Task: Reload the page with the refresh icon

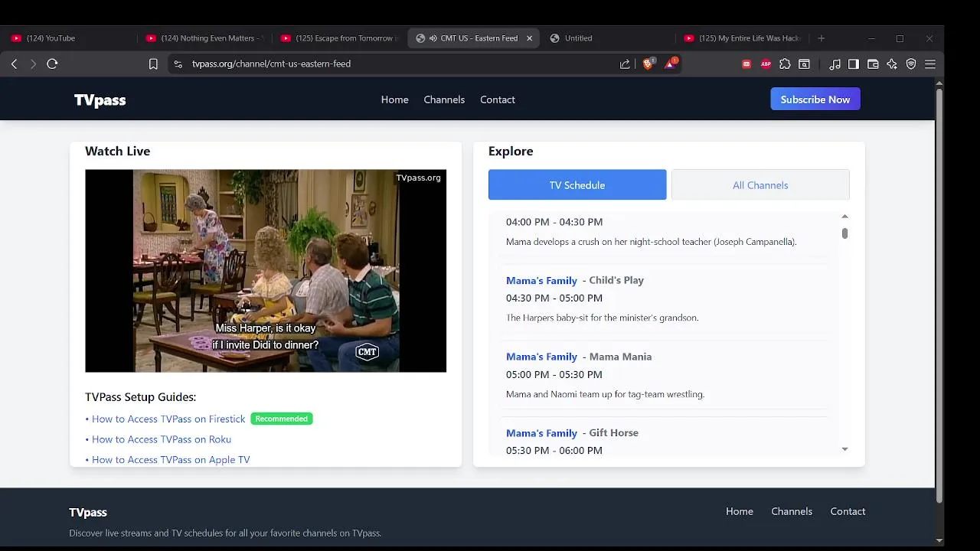Action: point(52,64)
